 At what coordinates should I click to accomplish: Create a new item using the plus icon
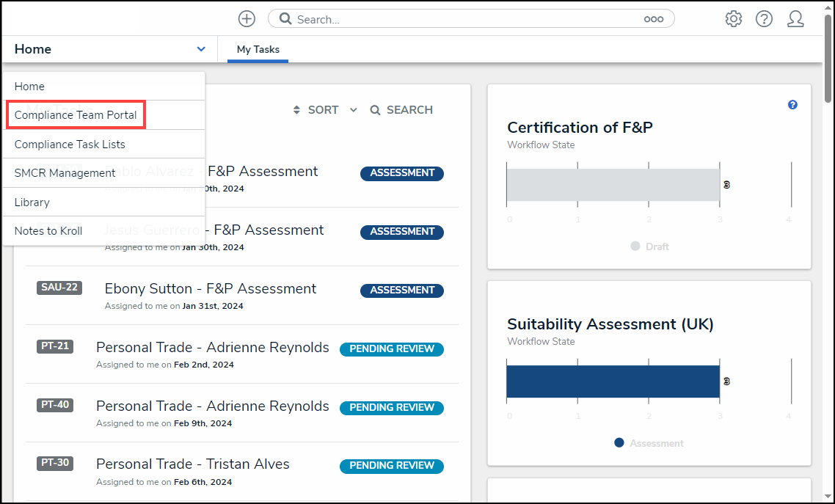247,18
